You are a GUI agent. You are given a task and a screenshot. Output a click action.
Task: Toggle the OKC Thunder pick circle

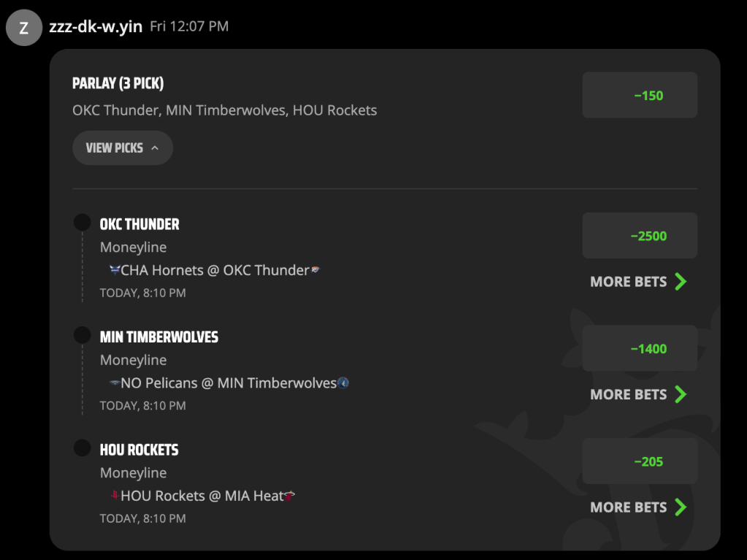83,222
